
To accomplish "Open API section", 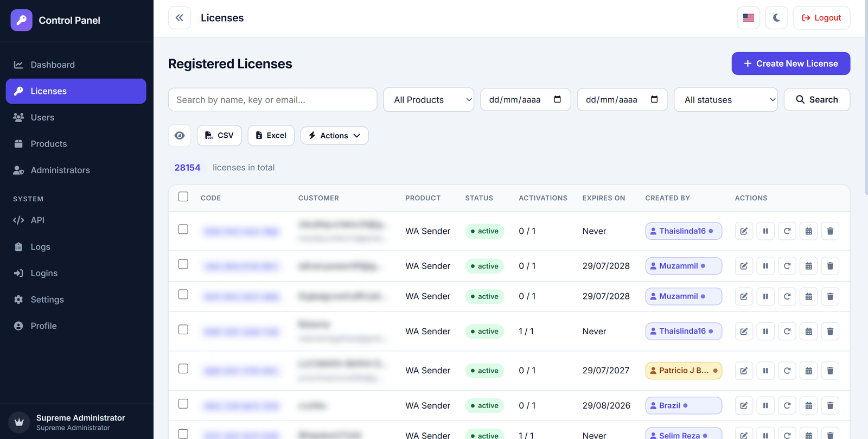I will [x=76, y=220].
